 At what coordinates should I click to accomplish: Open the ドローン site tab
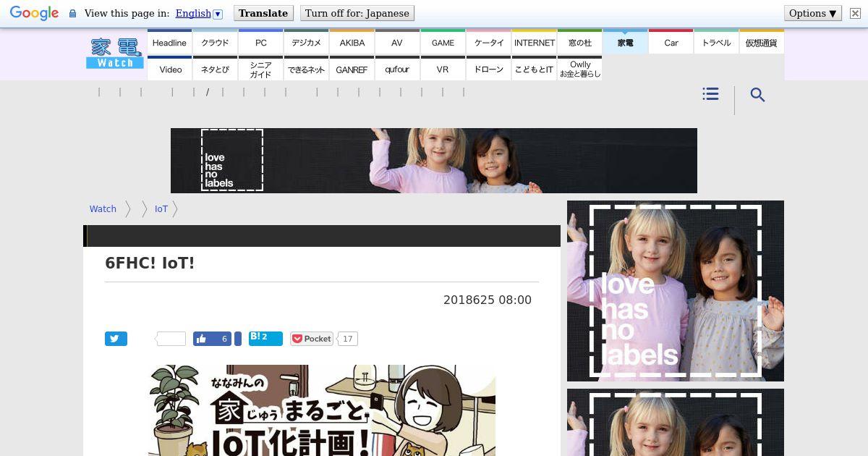488,69
